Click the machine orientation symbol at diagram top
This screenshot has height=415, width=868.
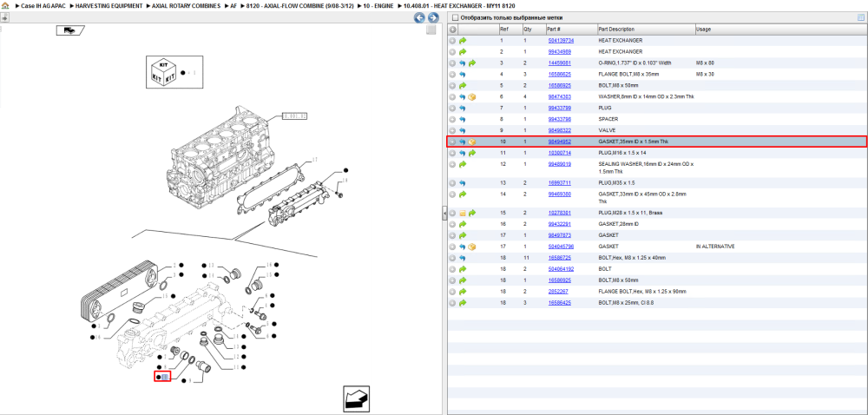[x=70, y=30]
